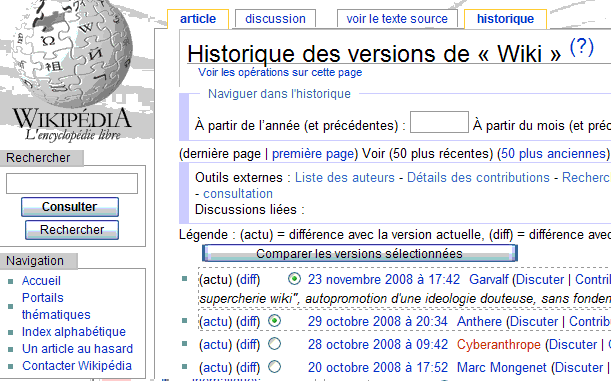
Task: Focus the year input field
Action: click(x=439, y=122)
